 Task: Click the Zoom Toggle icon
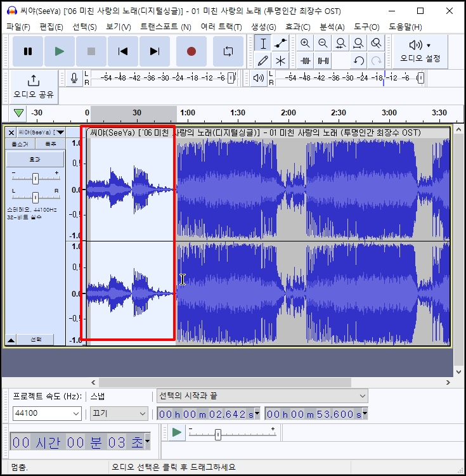pyautogui.click(x=376, y=43)
